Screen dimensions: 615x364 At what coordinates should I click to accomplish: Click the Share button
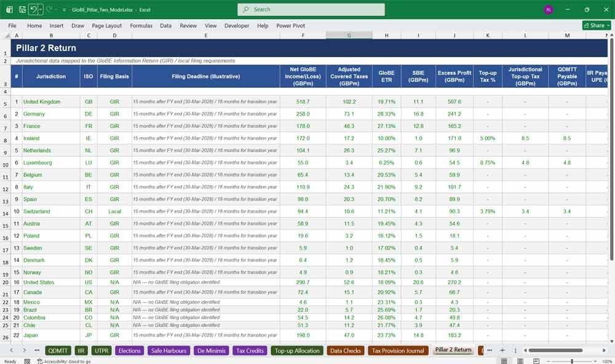tap(597, 25)
